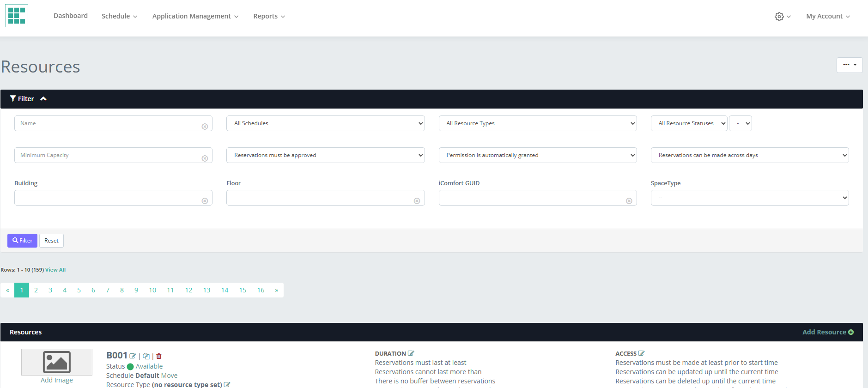The width and height of the screenshot is (868, 388).
Task: Open the All Schedules dropdown
Action: (x=325, y=123)
